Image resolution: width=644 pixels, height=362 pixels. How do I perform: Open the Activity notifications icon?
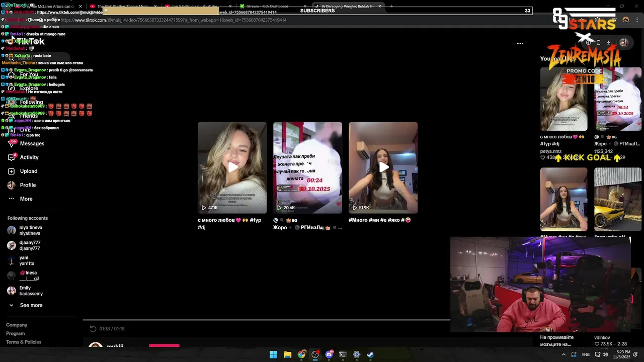[11, 157]
